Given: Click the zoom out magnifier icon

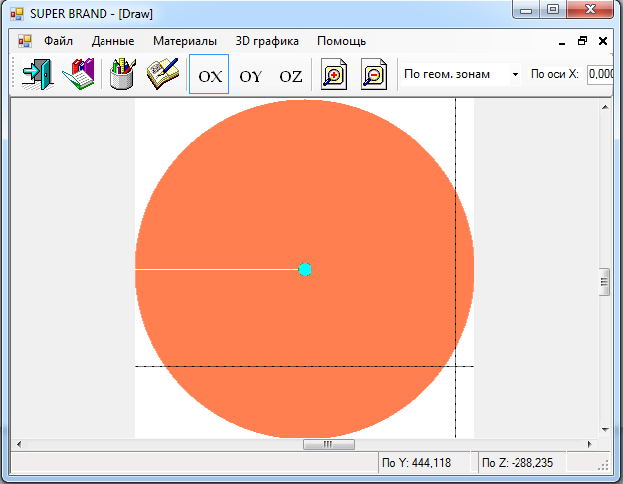Looking at the screenshot, I should tap(373, 74).
